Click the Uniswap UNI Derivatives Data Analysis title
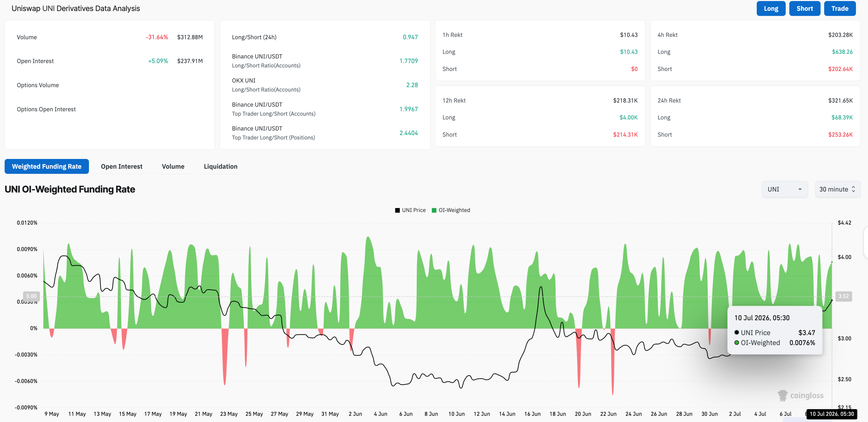868x422 pixels. pos(75,8)
